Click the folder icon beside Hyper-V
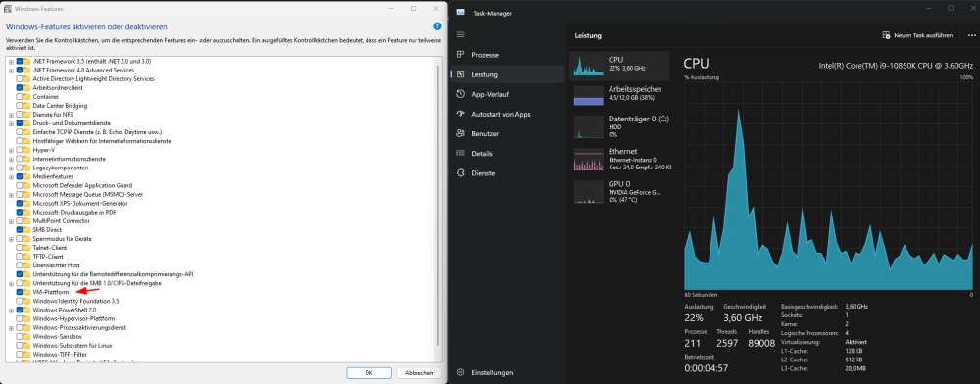The height and width of the screenshot is (384, 980). coord(27,150)
